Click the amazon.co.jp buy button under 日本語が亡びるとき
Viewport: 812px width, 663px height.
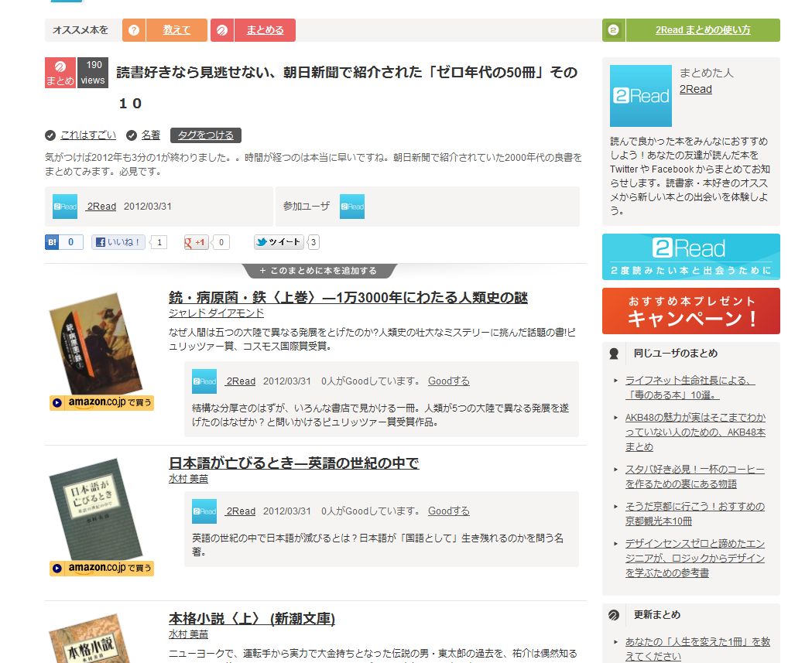pyautogui.click(x=101, y=569)
